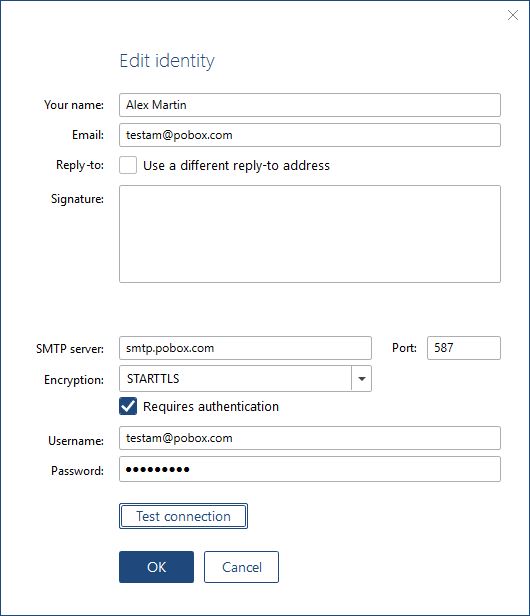Viewport: 530px width, 616px height.
Task: Click the Port number field
Action: tap(464, 348)
